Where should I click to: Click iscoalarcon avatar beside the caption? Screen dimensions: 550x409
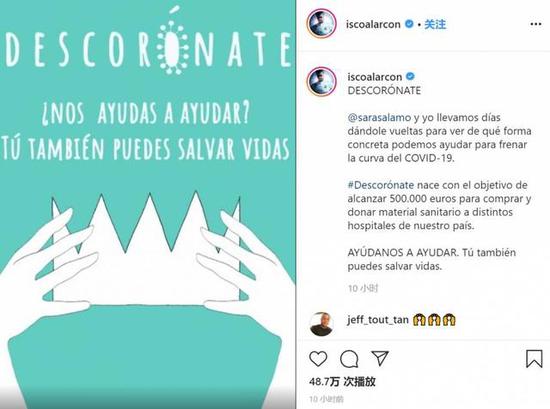point(322,81)
